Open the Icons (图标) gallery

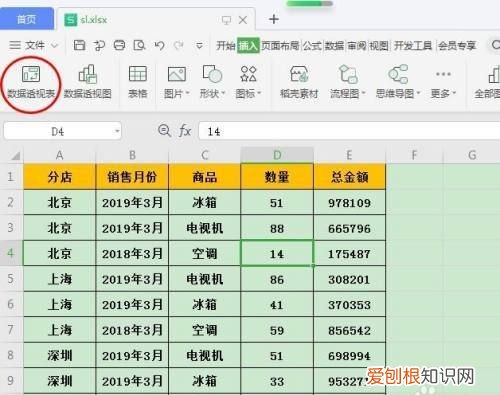(248, 74)
